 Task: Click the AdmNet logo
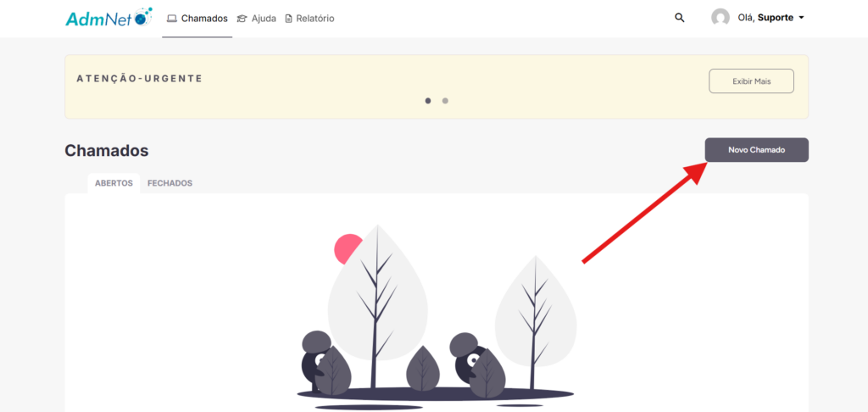[108, 18]
